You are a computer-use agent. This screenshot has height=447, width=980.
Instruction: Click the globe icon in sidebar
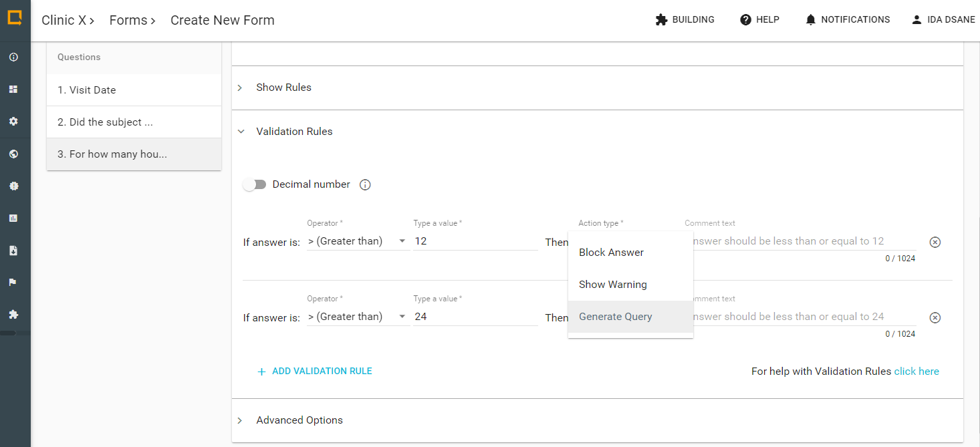tap(13, 154)
